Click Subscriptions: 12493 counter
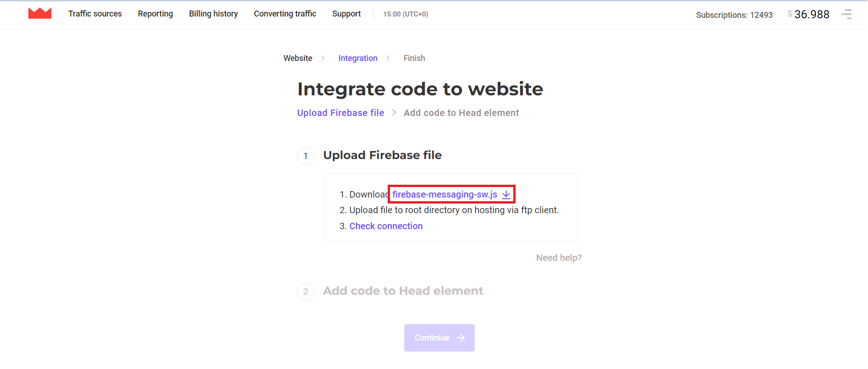Image resolution: width=868 pixels, height=369 pixels. pos(734,15)
